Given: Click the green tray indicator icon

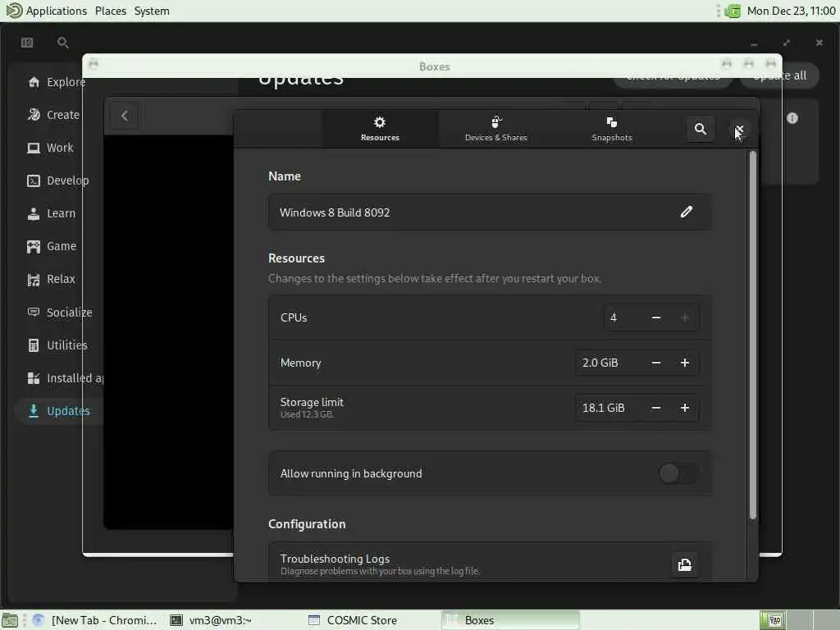Looking at the screenshot, I should tap(733, 11).
